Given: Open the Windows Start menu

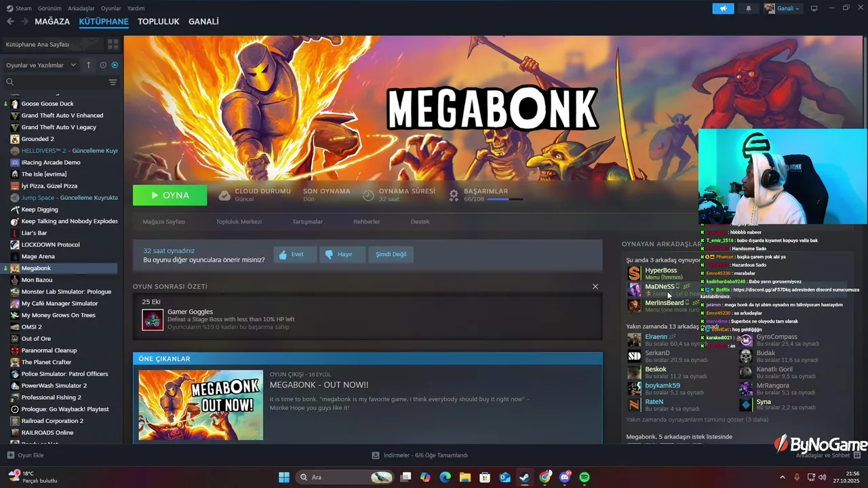Looking at the screenshot, I should [284, 477].
